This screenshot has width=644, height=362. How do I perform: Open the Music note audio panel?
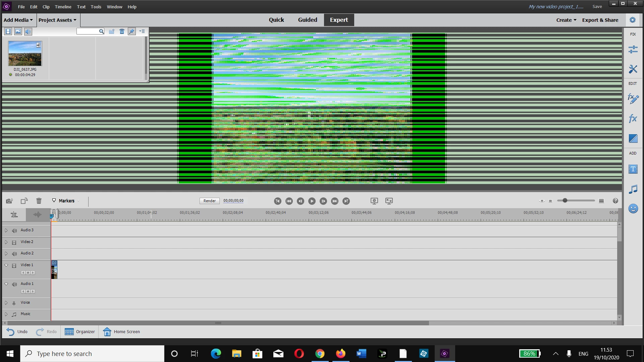pyautogui.click(x=633, y=189)
